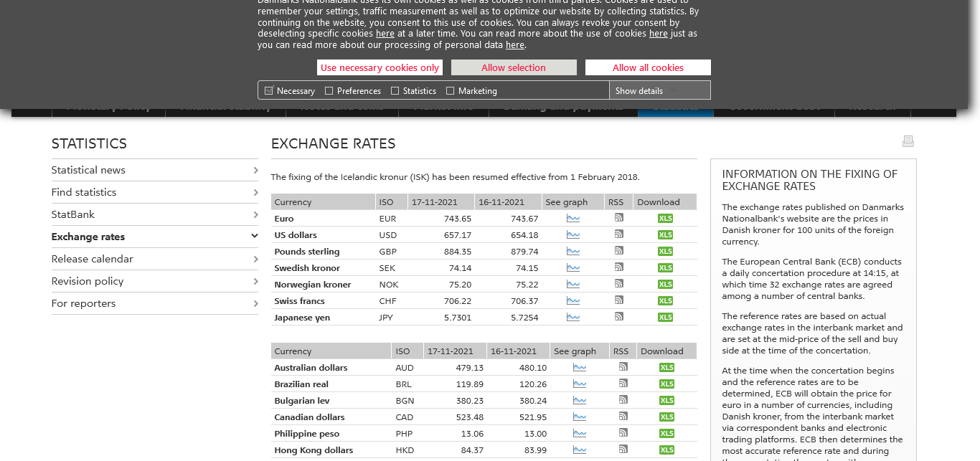Open the Euro exchange rate graph

pyautogui.click(x=573, y=219)
